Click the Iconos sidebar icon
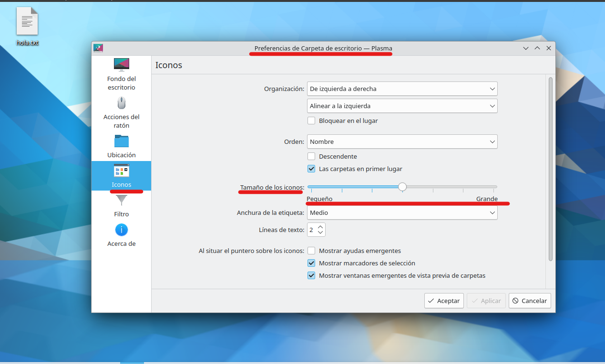 [121, 170]
